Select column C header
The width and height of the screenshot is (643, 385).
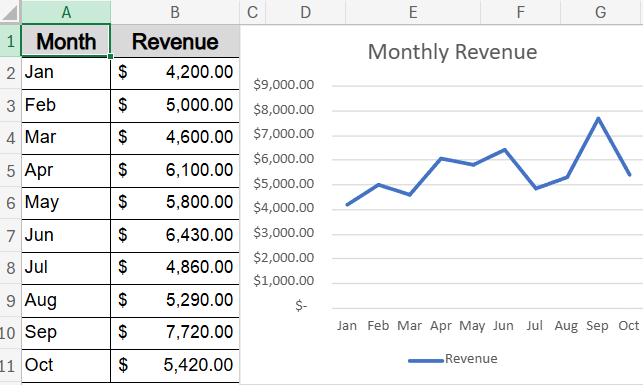pyautogui.click(x=253, y=12)
